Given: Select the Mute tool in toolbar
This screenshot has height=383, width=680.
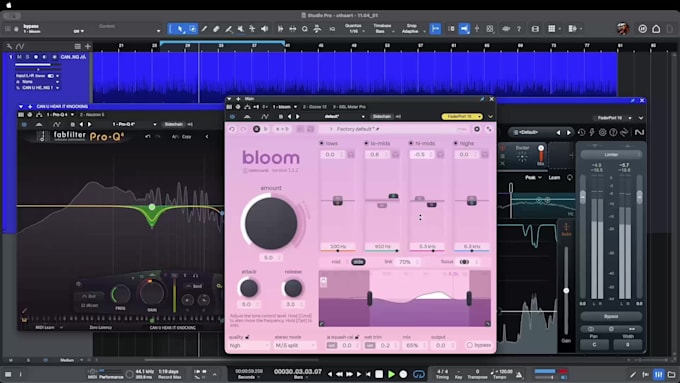Looking at the screenshot, I should click(x=240, y=29).
